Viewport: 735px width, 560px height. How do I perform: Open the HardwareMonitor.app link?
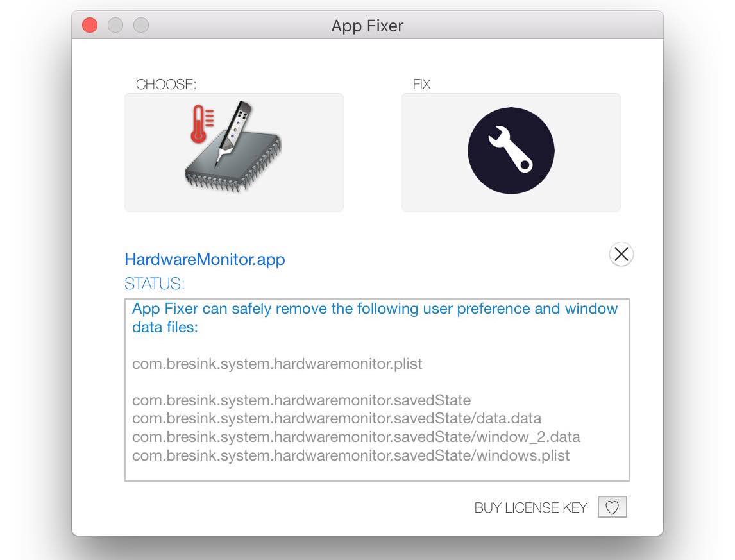[x=205, y=259]
